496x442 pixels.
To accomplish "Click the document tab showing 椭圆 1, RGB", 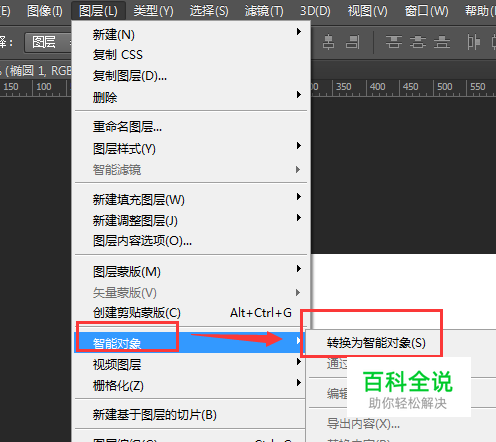I will 36,70.
